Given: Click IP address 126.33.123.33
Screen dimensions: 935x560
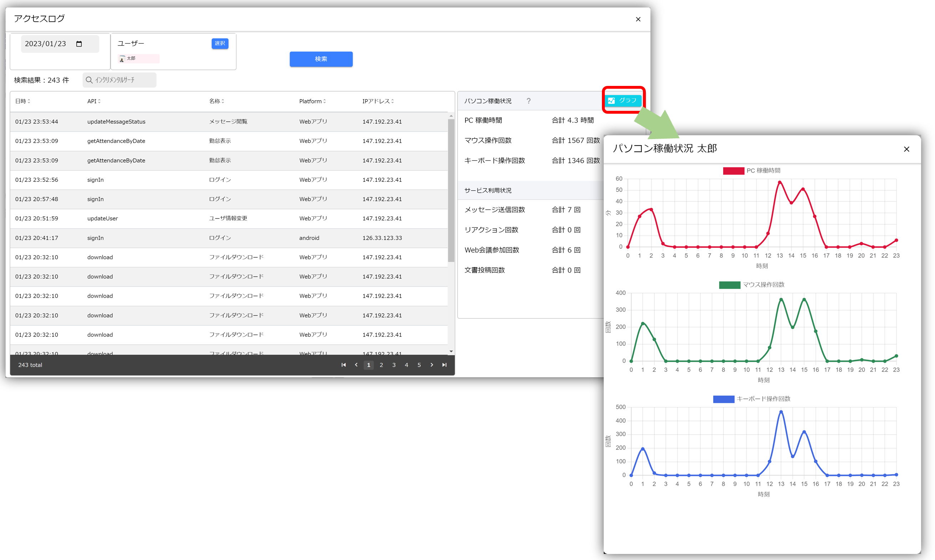Looking at the screenshot, I should tap(382, 238).
